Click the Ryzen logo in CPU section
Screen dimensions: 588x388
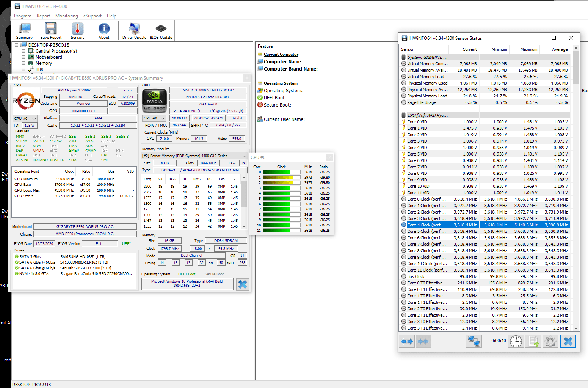(26, 101)
